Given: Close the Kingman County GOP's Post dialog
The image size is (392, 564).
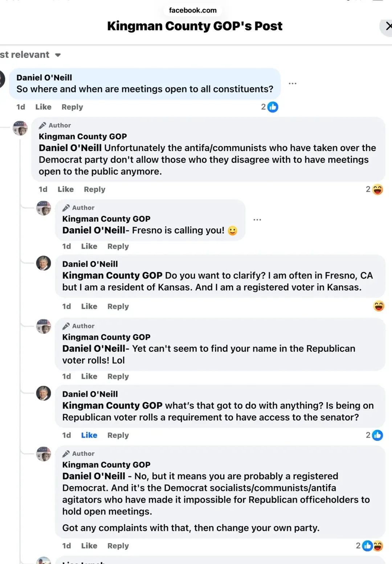Looking at the screenshot, I should point(388,26).
